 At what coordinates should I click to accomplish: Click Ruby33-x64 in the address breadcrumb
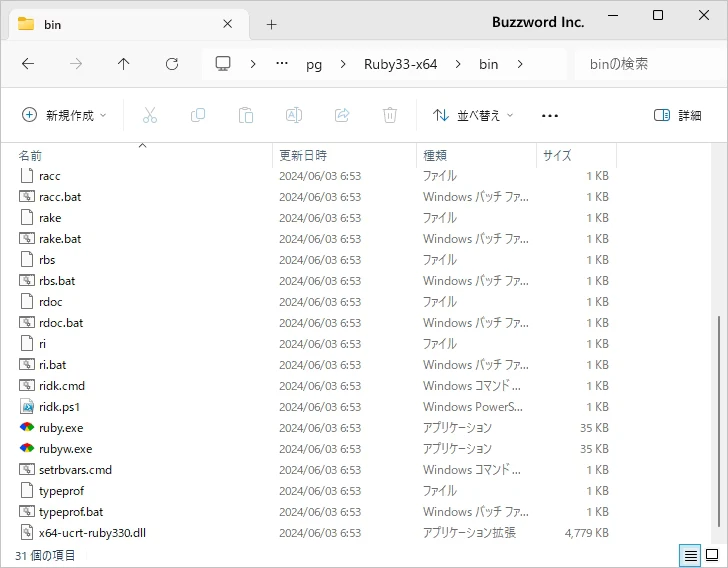[400, 64]
